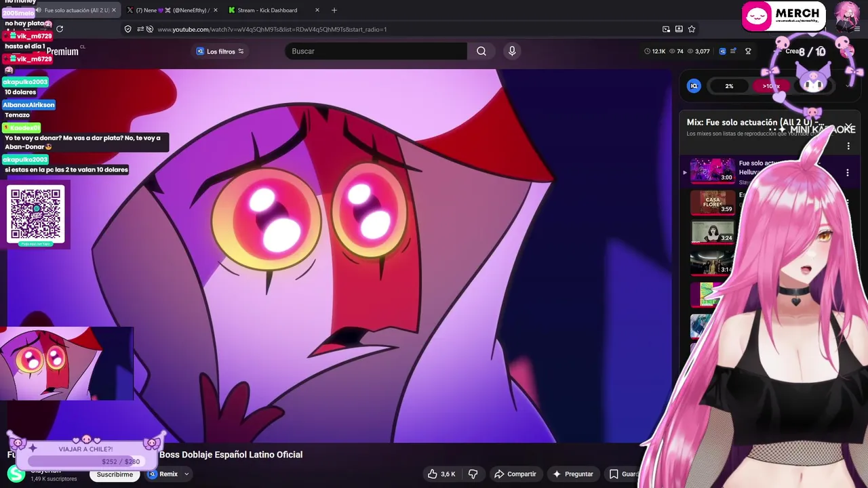Open the channel avatar beside subscriber count

16,474
